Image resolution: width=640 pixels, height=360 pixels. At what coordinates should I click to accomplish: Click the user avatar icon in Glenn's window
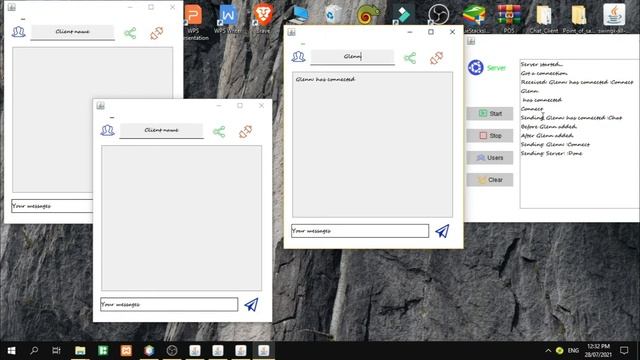tap(298, 57)
